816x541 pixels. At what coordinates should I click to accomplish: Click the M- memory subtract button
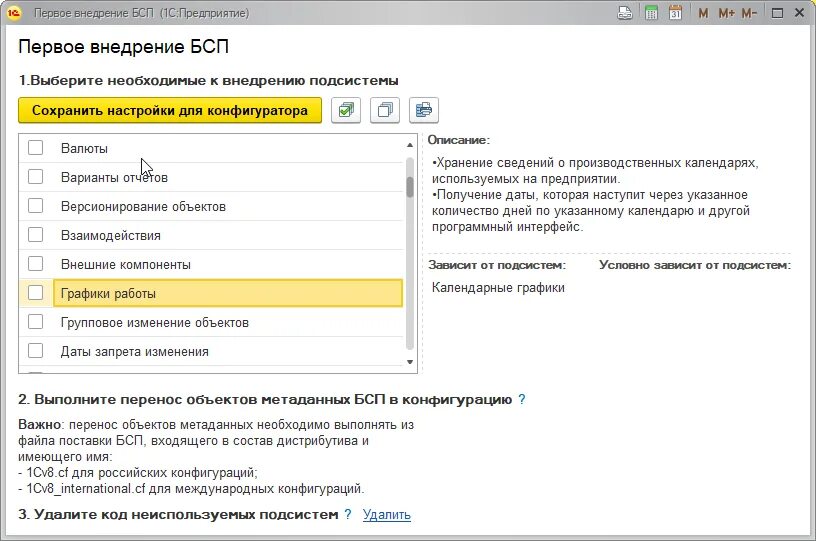tap(749, 13)
